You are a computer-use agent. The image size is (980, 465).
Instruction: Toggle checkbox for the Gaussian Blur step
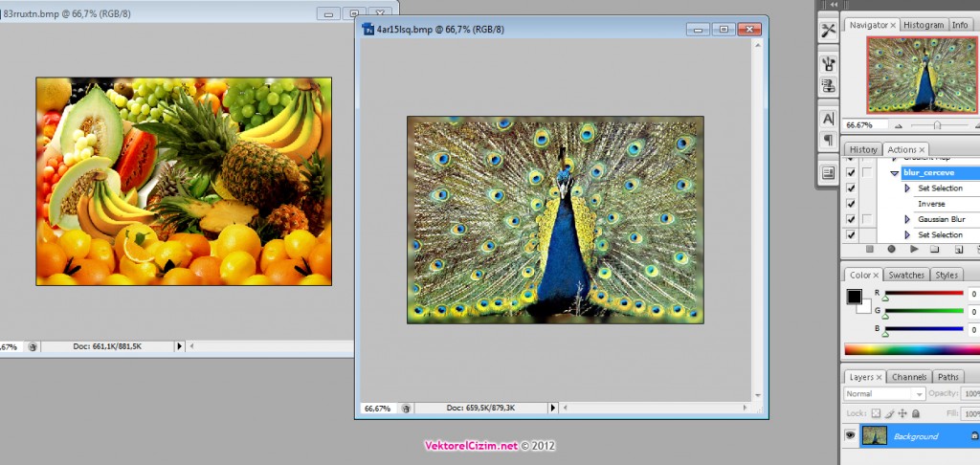(x=851, y=219)
